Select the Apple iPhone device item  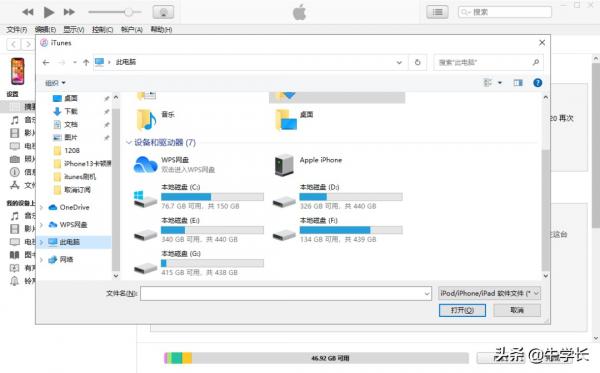(308, 165)
